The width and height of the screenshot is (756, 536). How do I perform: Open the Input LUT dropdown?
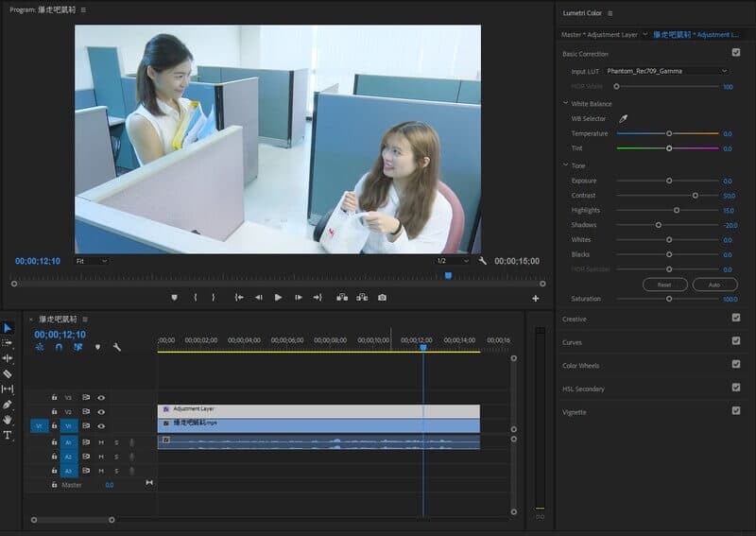tap(667, 71)
